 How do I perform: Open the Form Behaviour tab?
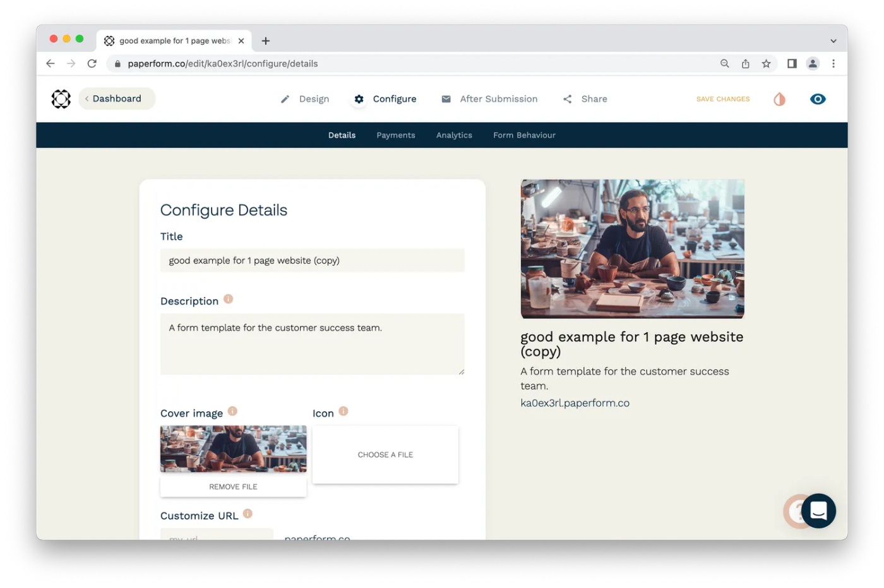[x=524, y=135]
